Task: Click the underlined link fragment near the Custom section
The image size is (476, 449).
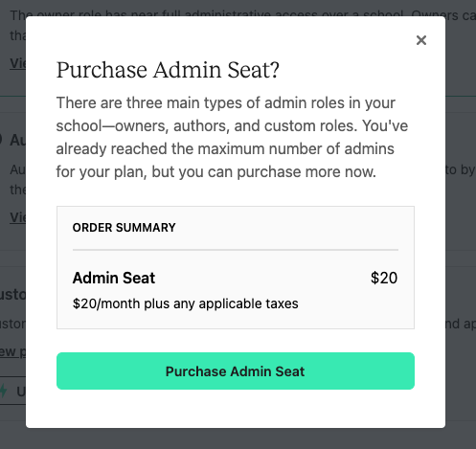Action: 12,351
